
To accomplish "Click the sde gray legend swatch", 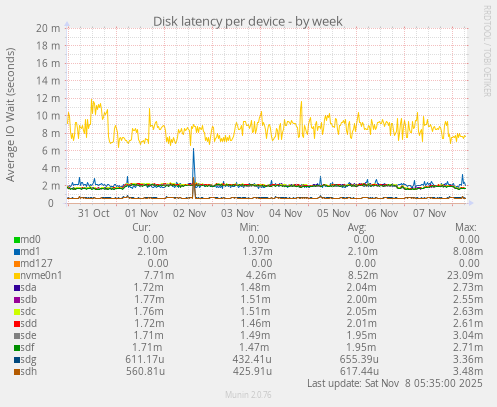I will 17,336.
